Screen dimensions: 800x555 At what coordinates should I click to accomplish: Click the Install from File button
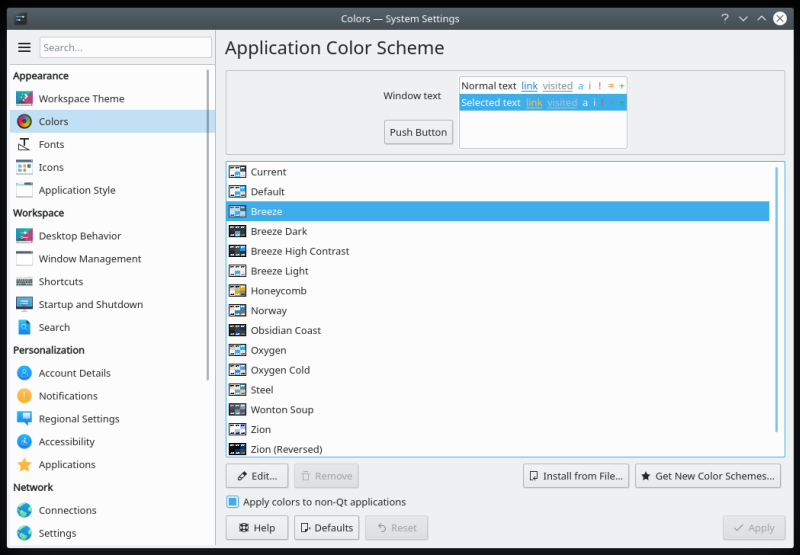575,476
